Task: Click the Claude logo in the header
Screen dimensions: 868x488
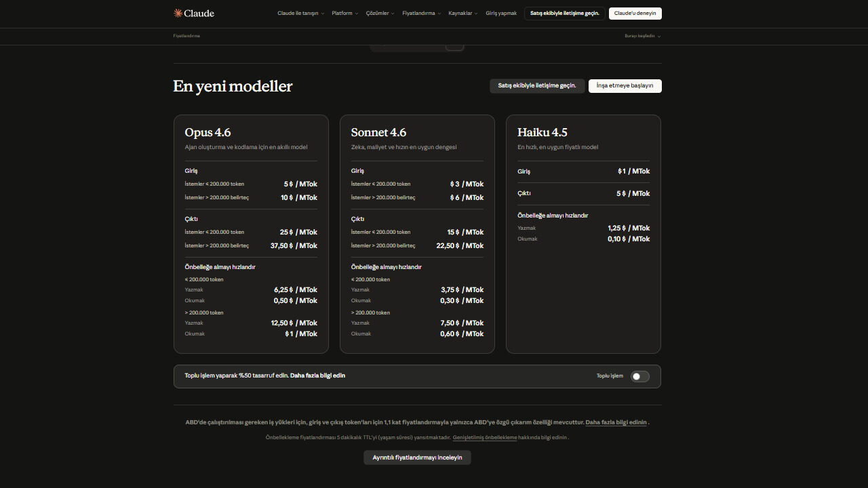Action: [194, 13]
